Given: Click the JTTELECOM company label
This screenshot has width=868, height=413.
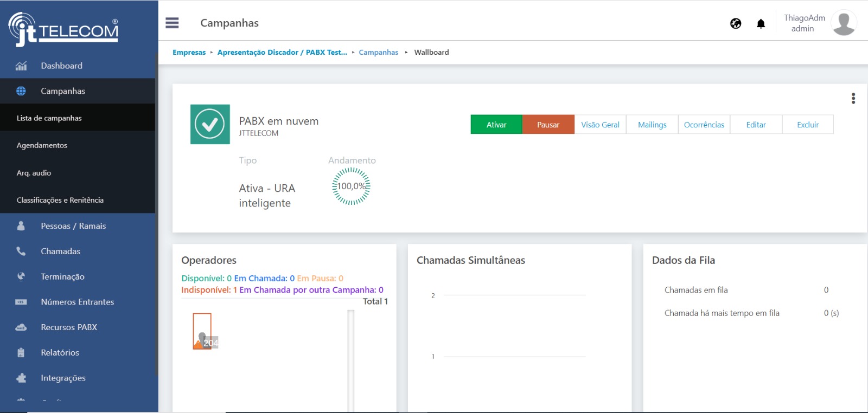Looking at the screenshot, I should coord(259,133).
